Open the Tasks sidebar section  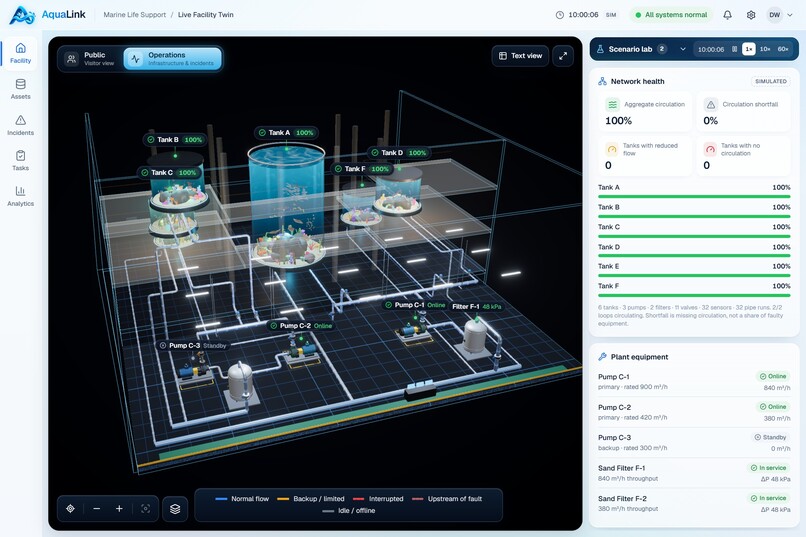tap(20, 161)
